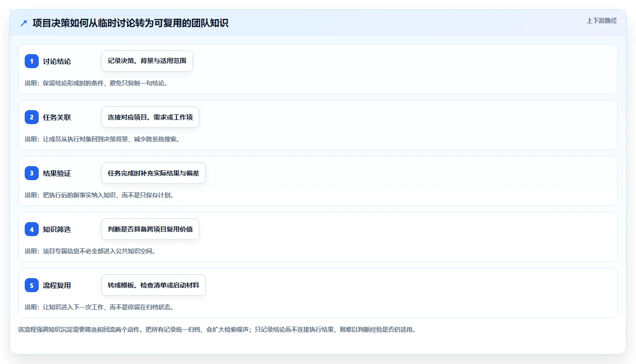Click the step 2 number badge
Image resolution: width=636 pixels, height=364 pixels.
coord(32,117)
